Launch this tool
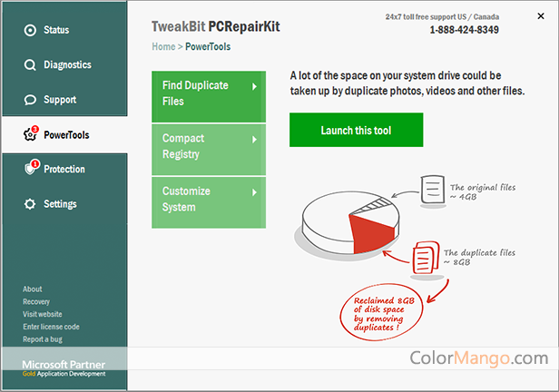Viewport: 559px width, 392px height. point(356,130)
